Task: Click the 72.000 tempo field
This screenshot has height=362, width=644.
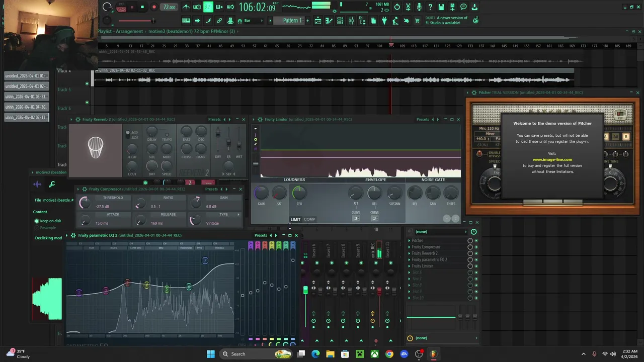Action: pyautogui.click(x=169, y=7)
